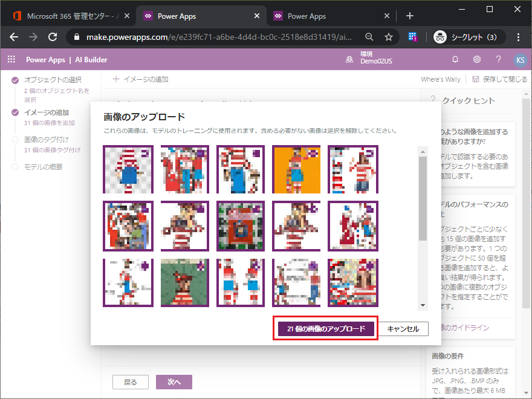Open a new browser tab
The width and height of the screenshot is (532, 399).
click(409, 16)
